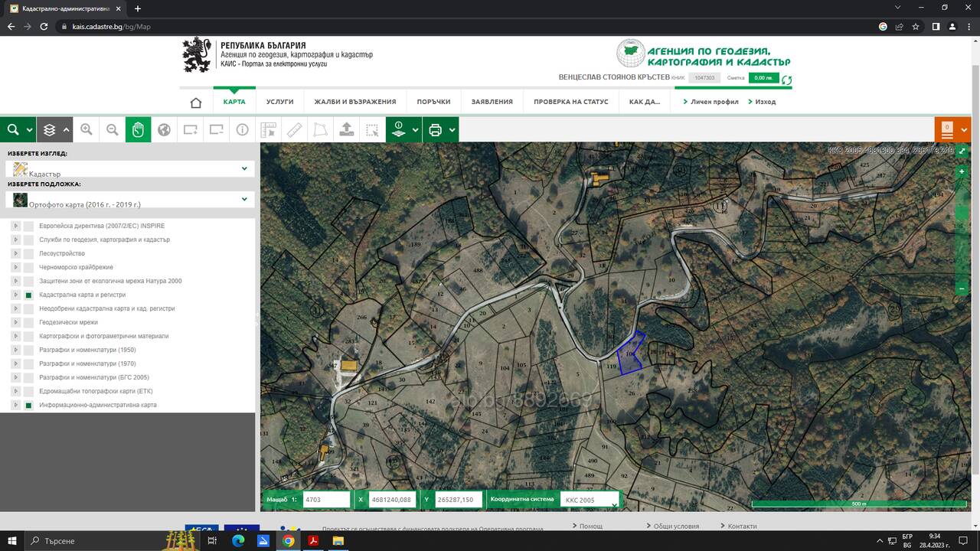
Task: Toggle Геодезически мрежи layer checkbox
Action: 28,323
